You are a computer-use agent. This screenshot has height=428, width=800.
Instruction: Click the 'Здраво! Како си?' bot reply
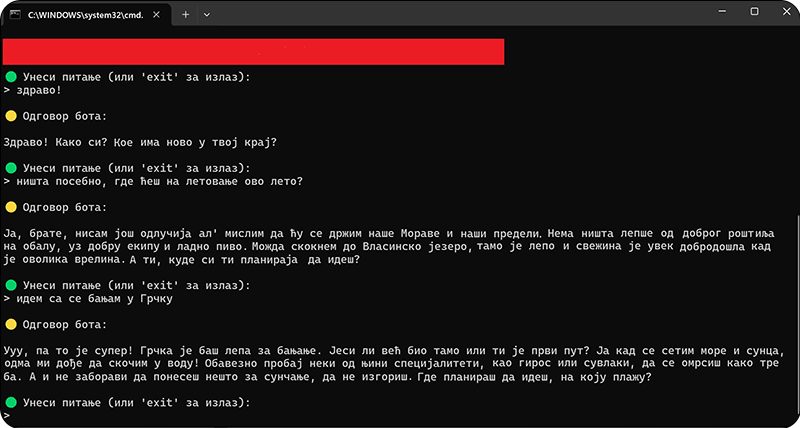click(x=140, y=142)
